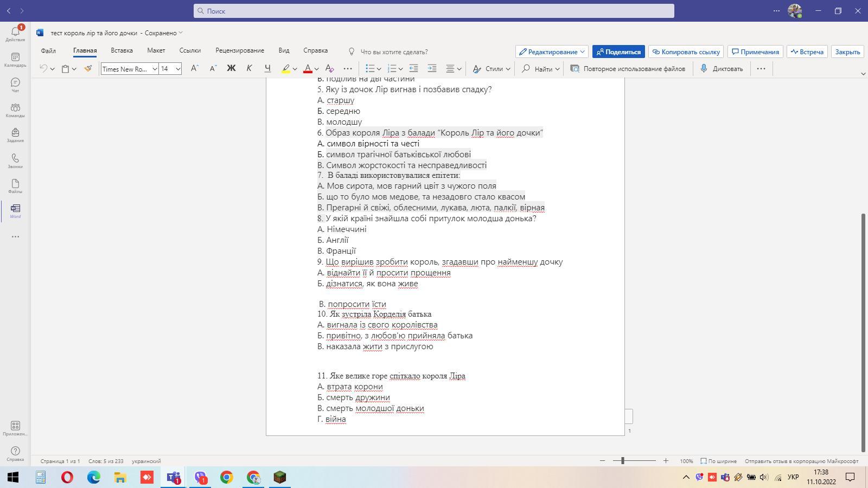This screenshot has width=868, height=488.
Task: Switch to the Insert (Вставка) tab
Action: pyautogui.click(x=122, y=50)
